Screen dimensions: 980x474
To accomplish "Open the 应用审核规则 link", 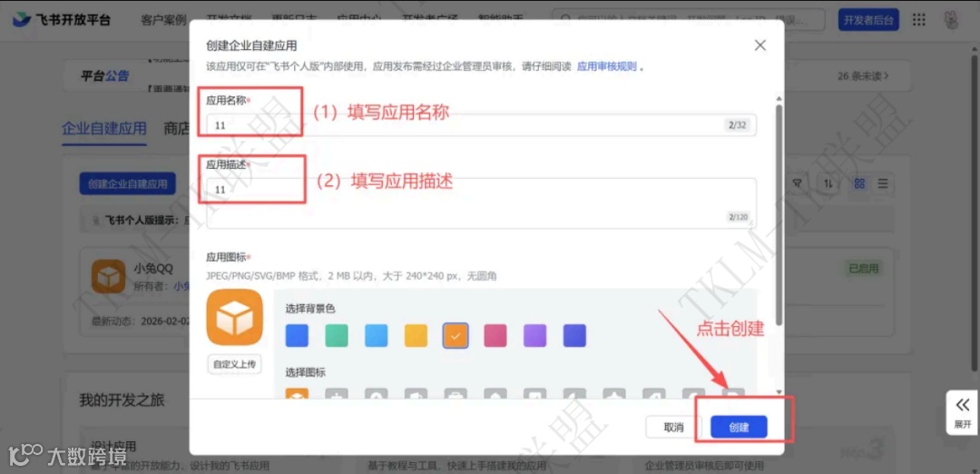I will (606, 66).
